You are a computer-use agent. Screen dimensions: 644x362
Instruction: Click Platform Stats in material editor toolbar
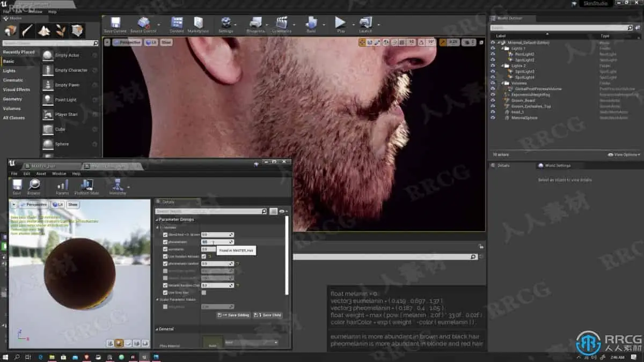click(86, 186)
